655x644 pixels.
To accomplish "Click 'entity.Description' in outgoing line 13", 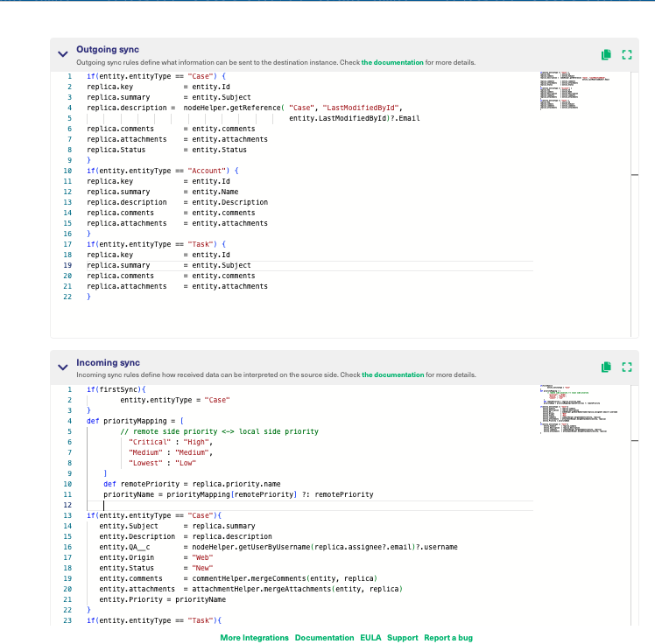I will [x=229, y=202].
